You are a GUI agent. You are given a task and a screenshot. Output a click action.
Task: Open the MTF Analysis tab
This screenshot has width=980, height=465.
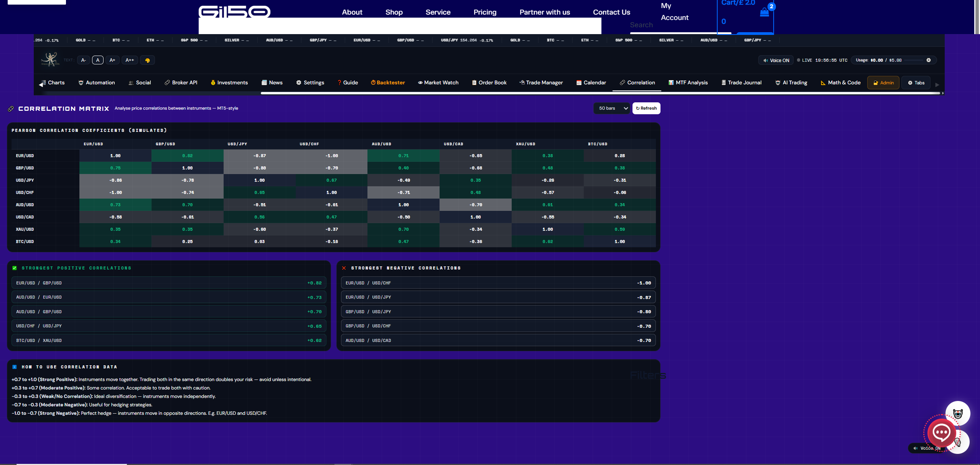(x=688, y=83)
